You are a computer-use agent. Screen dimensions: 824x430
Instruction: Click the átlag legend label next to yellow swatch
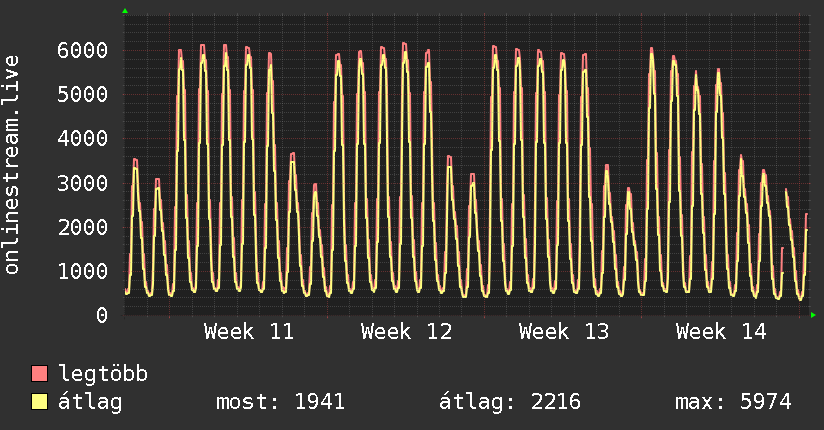(x=90, y=402)
